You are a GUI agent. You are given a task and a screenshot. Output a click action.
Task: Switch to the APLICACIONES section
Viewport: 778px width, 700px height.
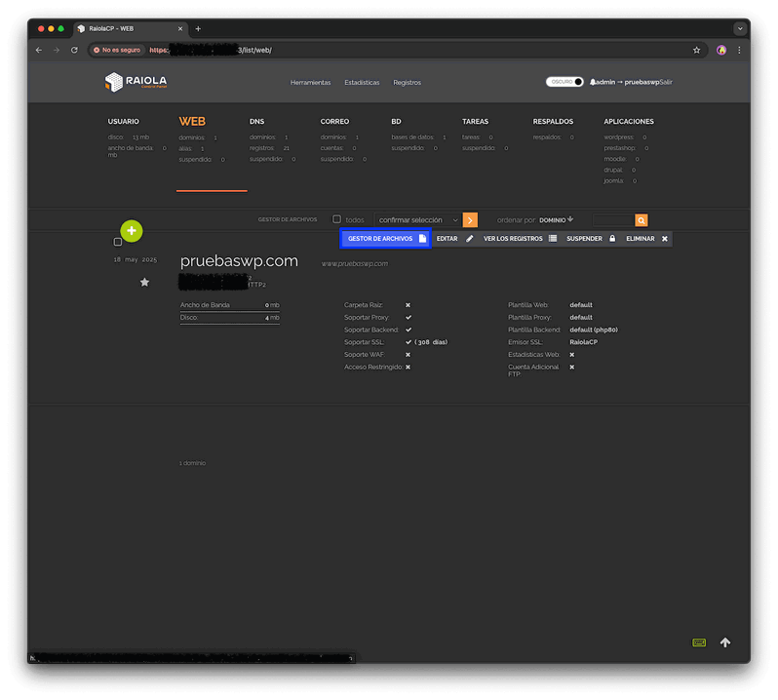[x=628, y=121]
